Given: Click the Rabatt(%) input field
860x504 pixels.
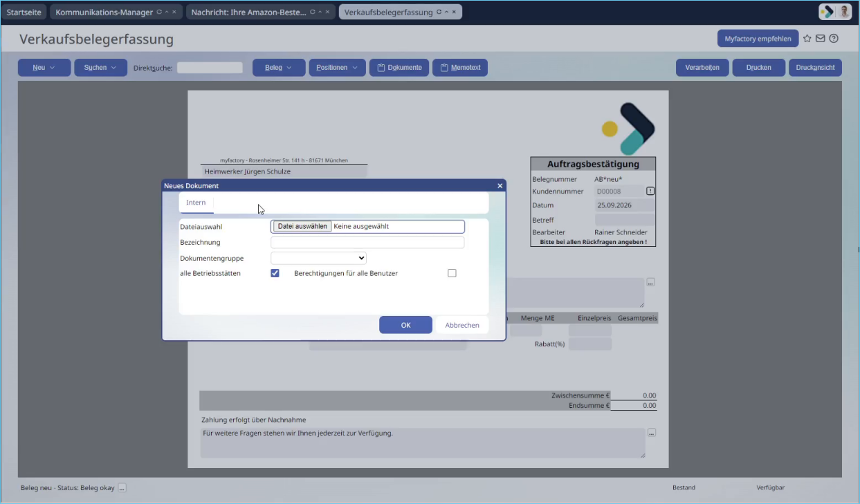Looking at the screenshot, I should [x=590, y=344].
